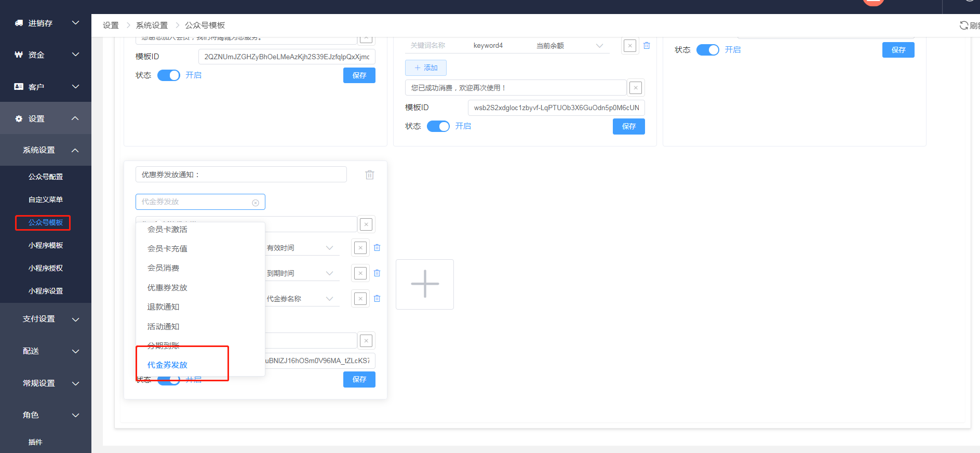
Task: Remove the 到期时间 field with X box
Action: pyautogui.click(x=360, y=273)
